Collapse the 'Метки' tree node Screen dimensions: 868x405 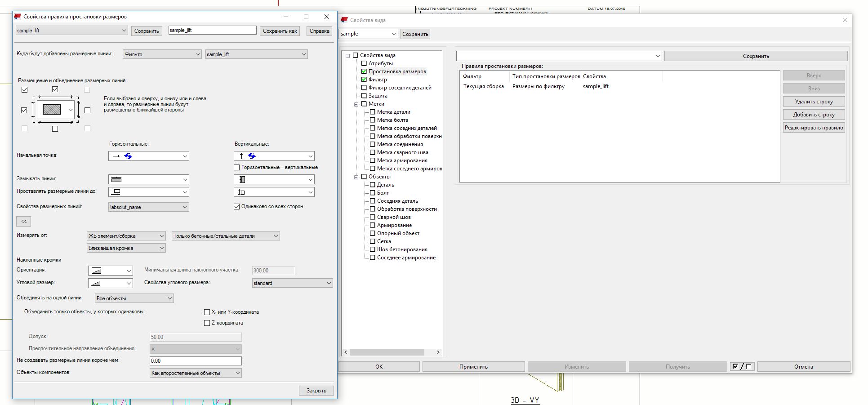[356, 104]
